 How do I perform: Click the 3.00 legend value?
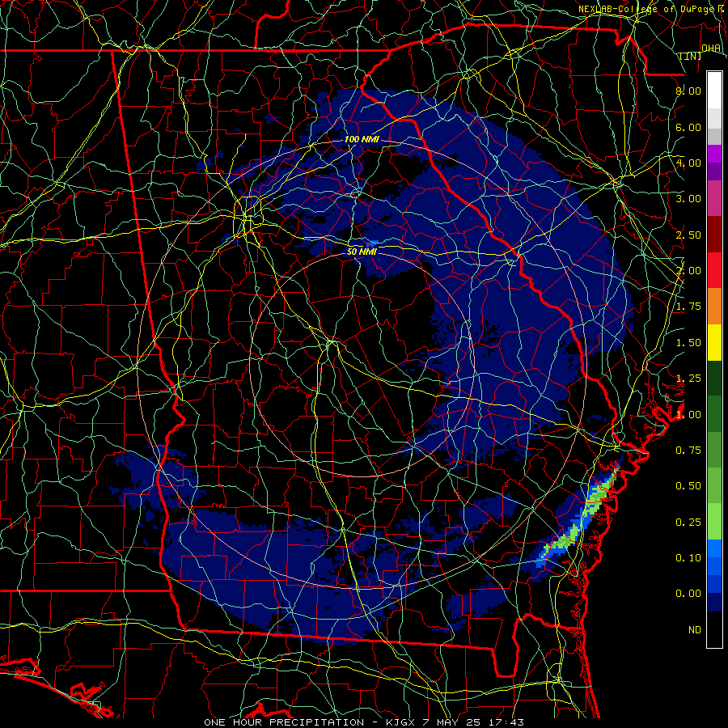(688, 199)
